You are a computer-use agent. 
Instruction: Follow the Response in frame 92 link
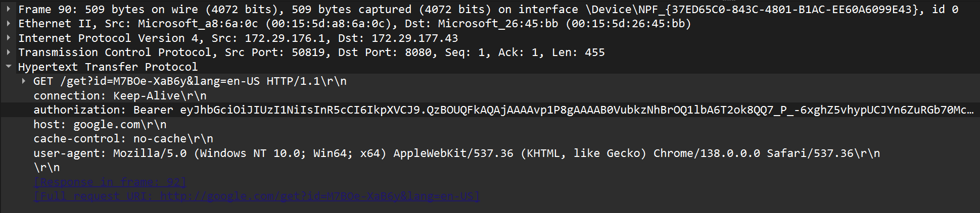click(110, 182)
